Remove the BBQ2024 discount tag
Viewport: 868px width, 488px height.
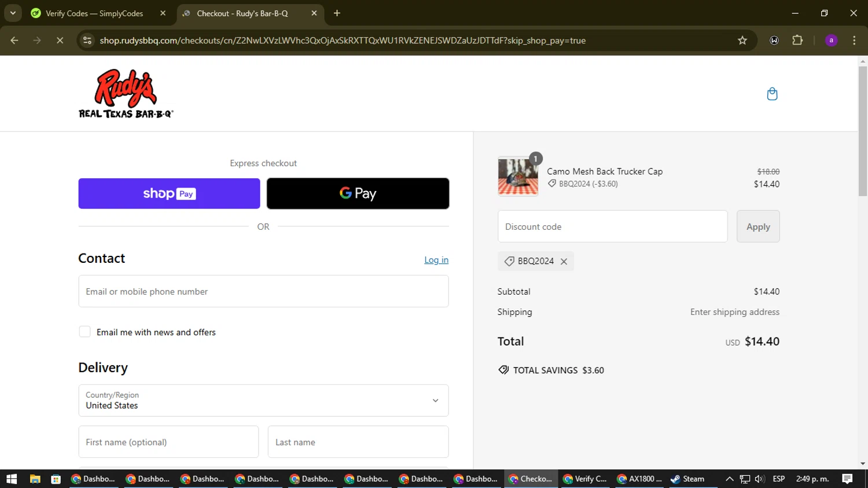[564, 261]
